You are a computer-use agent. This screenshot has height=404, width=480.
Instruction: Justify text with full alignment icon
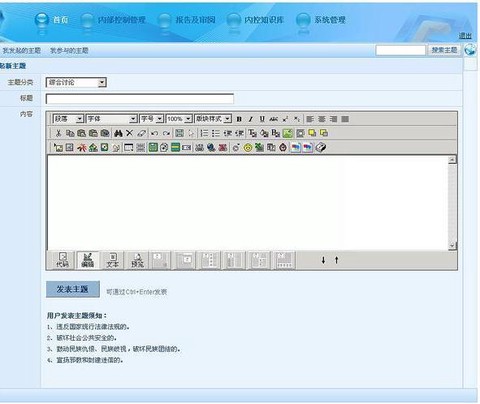click(345, 119)
